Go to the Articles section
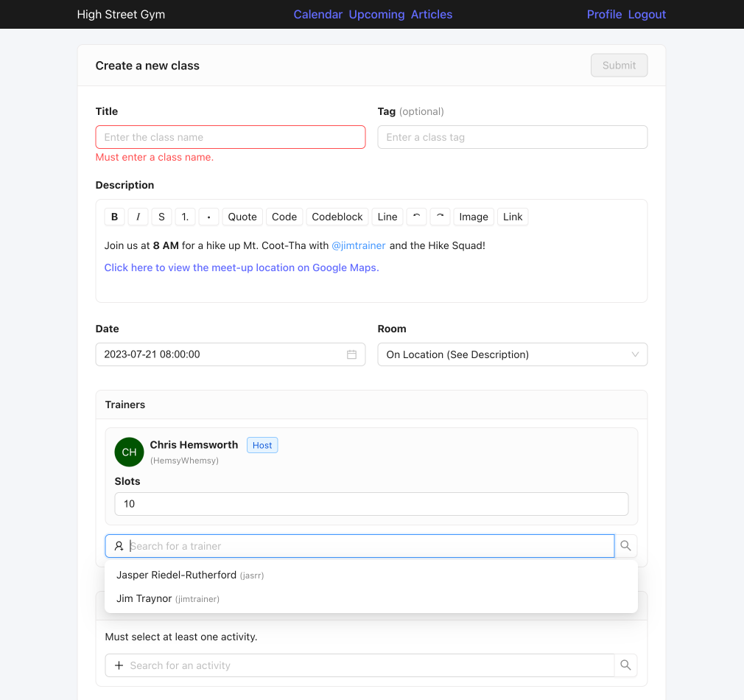The height and width of the screenshot is (700, 744). coord(432,15)
